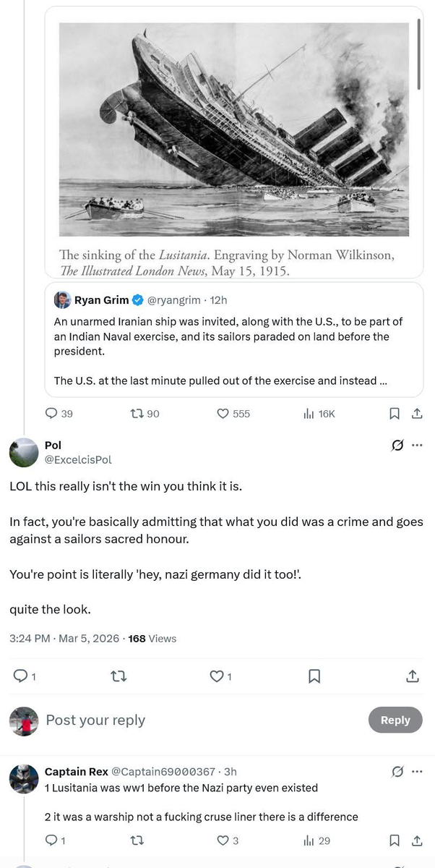Image resolution: width=435 pixels, height=868 pixels.
Task: Open more options on Pol's post
Action: click(x=417, y=446)
